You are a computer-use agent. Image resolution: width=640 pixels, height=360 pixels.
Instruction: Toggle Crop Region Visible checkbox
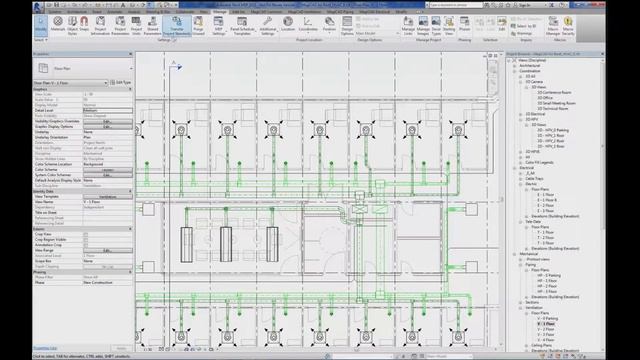coord(85,240)
